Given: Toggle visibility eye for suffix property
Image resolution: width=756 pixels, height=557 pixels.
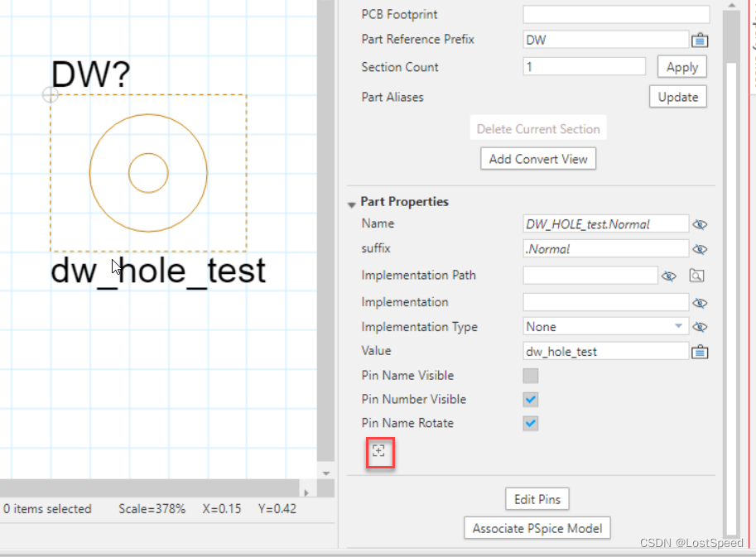Looking at the screenshot, I should tap(700, 249).
